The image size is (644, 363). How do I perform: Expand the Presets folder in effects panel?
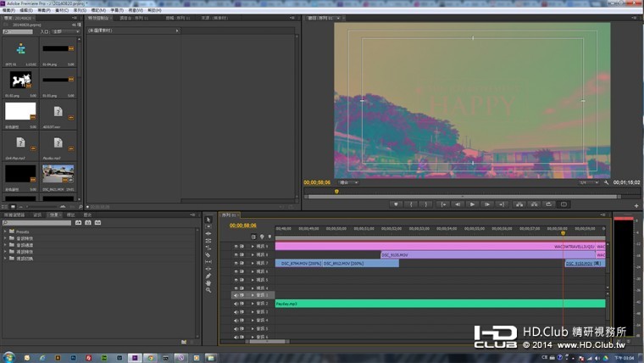coord(6,231)
